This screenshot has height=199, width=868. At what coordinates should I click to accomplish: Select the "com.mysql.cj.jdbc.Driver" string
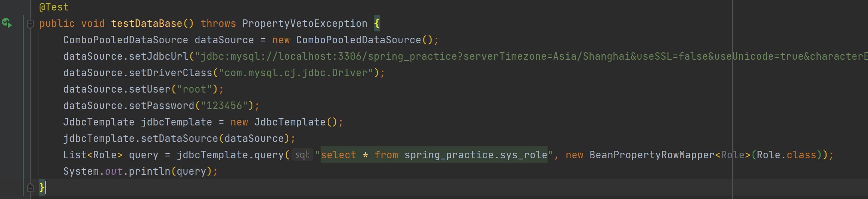pyautogui.click(x=296, y=73)
